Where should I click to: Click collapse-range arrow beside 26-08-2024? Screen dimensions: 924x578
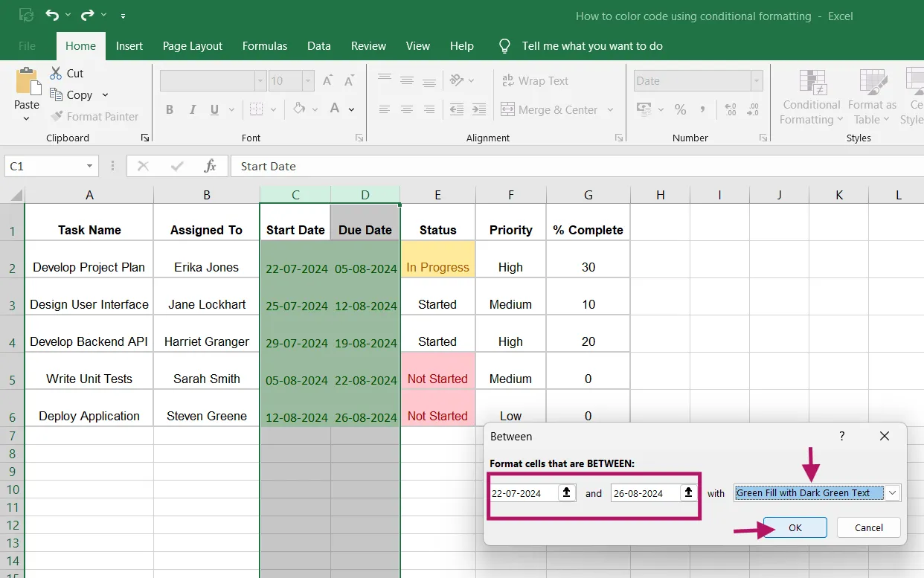(x=689, y=492)
